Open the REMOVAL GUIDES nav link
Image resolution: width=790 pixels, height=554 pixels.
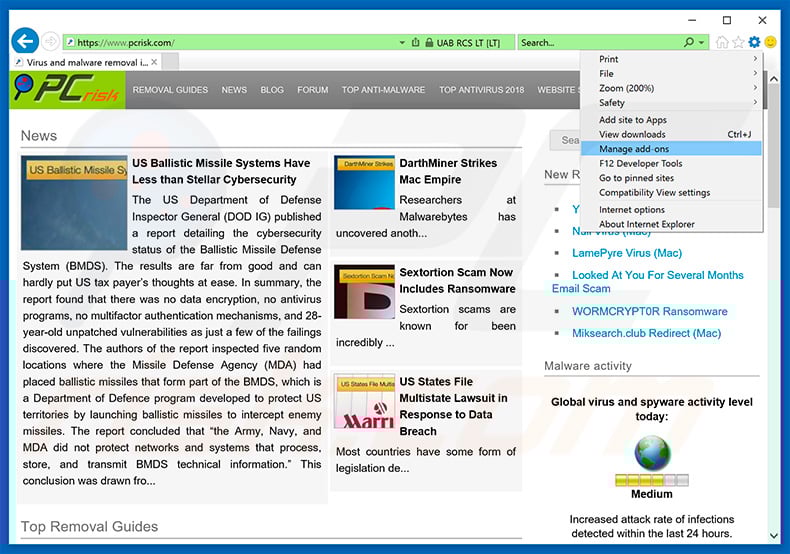(x=170, y=90)
